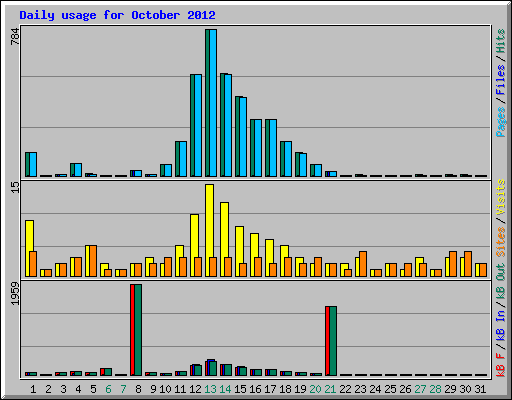Image resolution: width=512 pixels, height=400 pixels.
Task: Click the tall kB bar on day 21
Action: 331,341
